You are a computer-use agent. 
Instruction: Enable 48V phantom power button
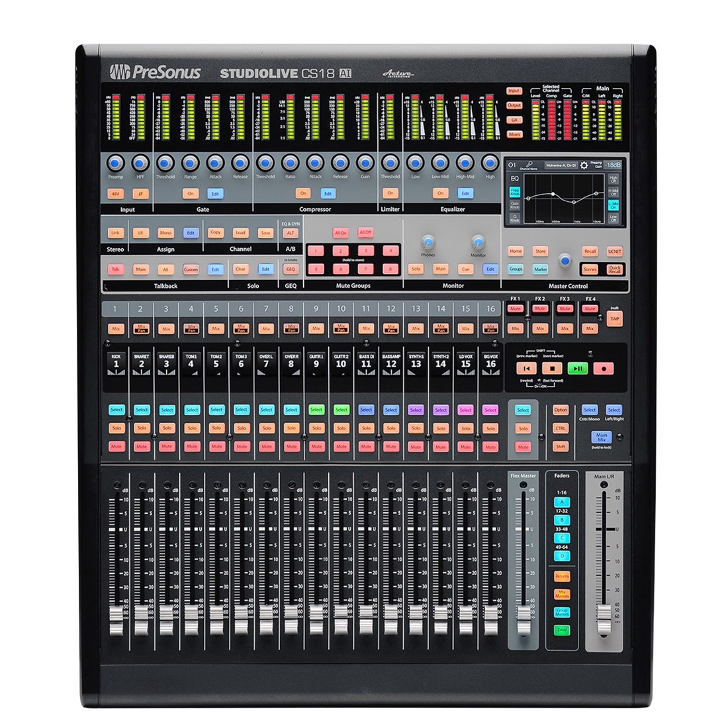click(x=116, y=194)
